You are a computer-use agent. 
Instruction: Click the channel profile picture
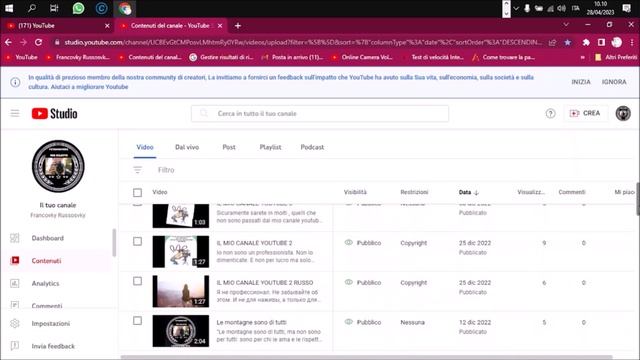[x=58, y=166]
